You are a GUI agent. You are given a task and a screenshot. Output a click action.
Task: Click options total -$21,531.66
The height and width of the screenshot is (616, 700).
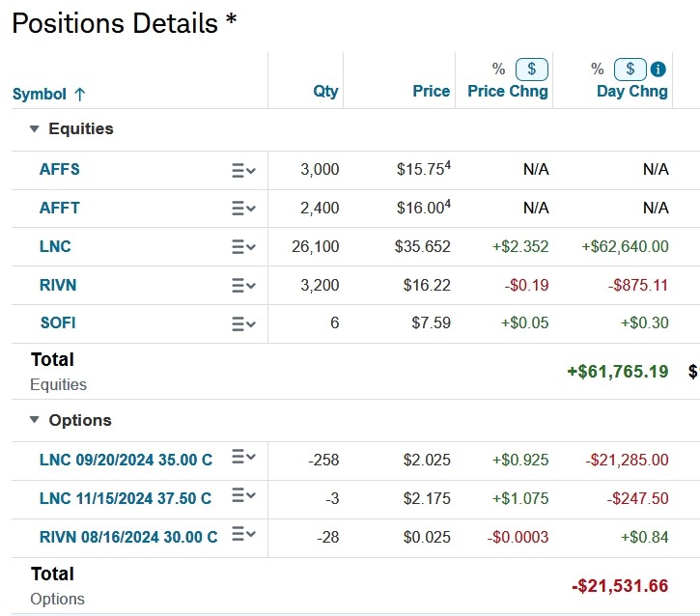click(620, 586)
